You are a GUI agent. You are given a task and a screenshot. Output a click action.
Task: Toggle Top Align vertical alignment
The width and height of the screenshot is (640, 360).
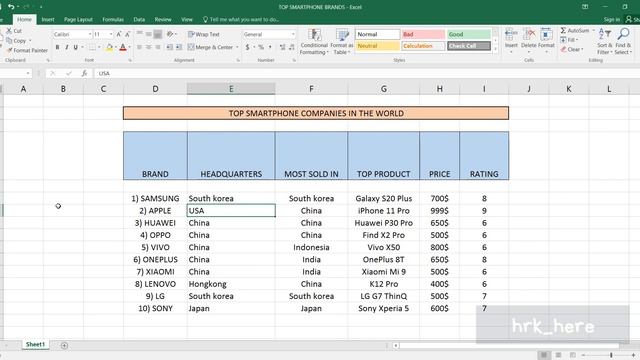[x=140, y=34]
